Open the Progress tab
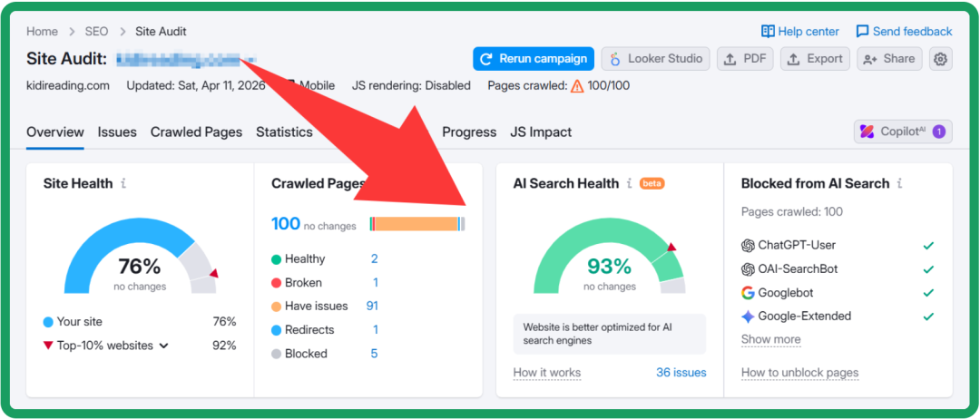980x419 pixels. tap(469, 132)
